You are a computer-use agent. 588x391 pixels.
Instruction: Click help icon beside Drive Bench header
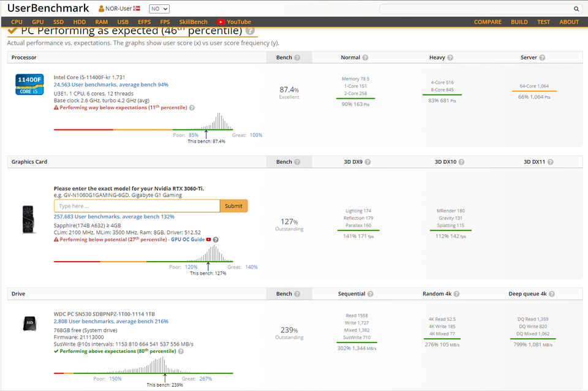point(297,294)
